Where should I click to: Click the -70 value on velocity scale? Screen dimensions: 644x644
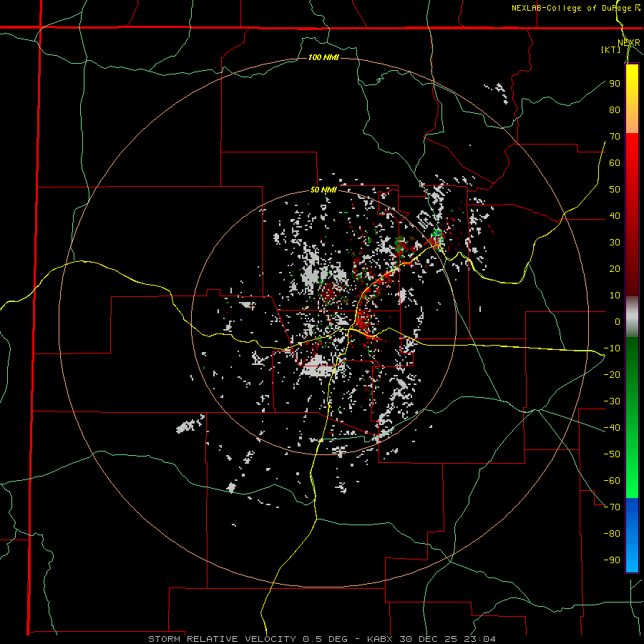coord(612,507)
